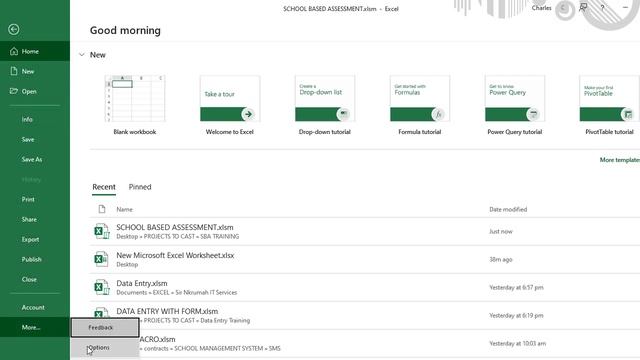The image size is (640, 360).
Task: Click the Help question mark icon
Action: [602, 8]
